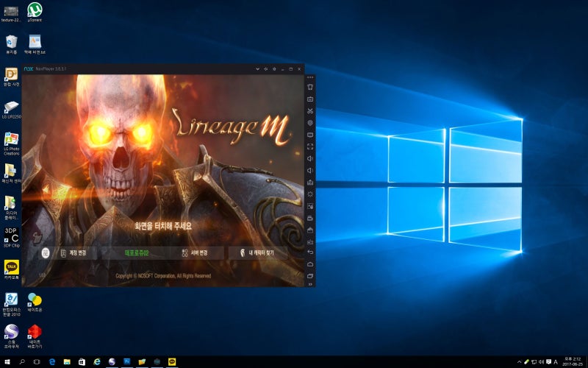Click the multi-instance stacked windows icon in Nox
Viewport: 588px width, 368px height.
(x=310, y=218)
